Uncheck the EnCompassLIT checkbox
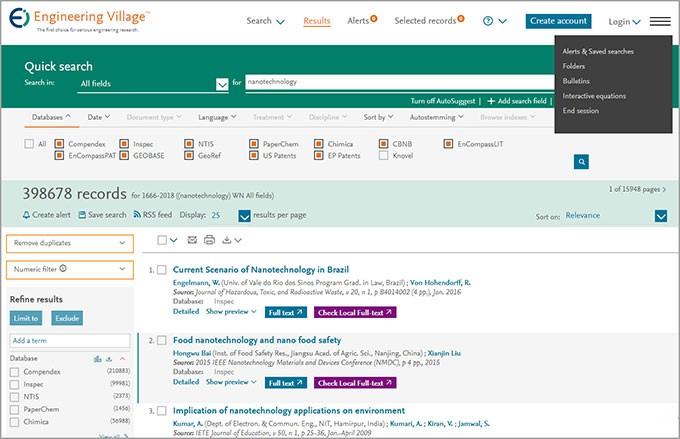 tap(448, 144)
